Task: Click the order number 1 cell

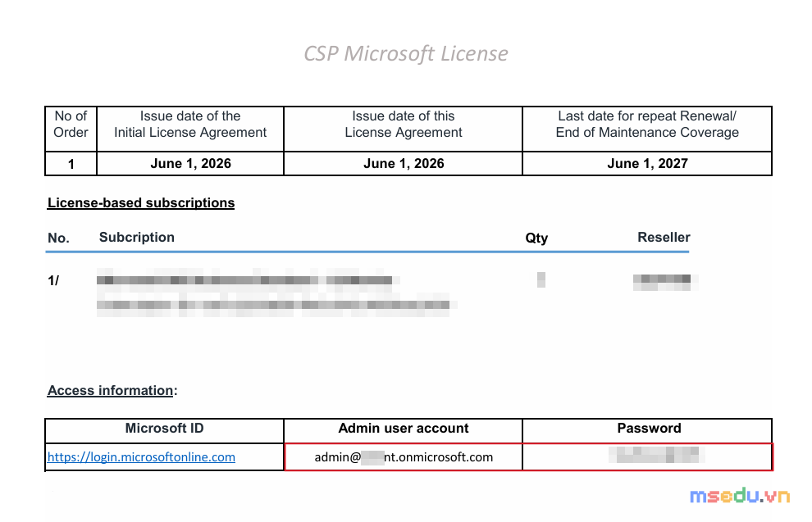Action: pyautogui.click(x=71, y=164)
